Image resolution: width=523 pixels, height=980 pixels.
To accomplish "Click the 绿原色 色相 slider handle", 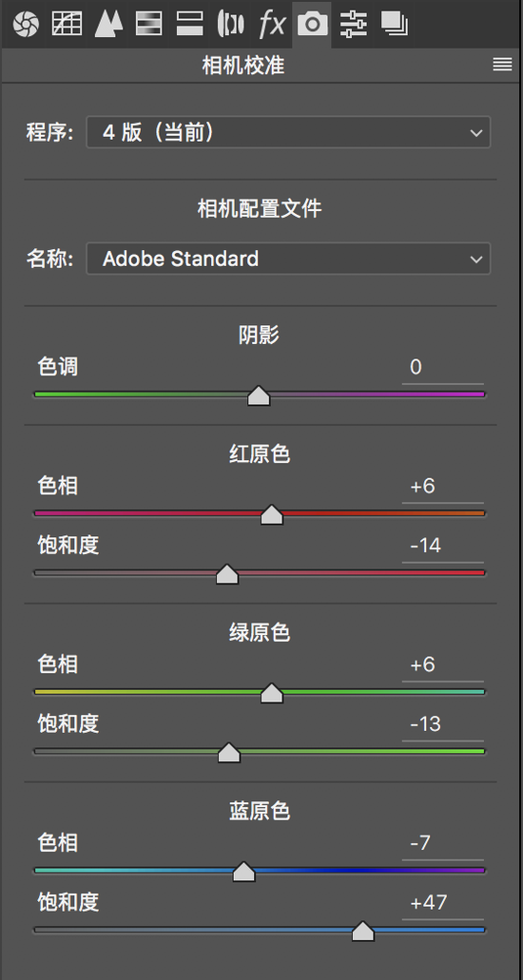I will click(272, 693).
